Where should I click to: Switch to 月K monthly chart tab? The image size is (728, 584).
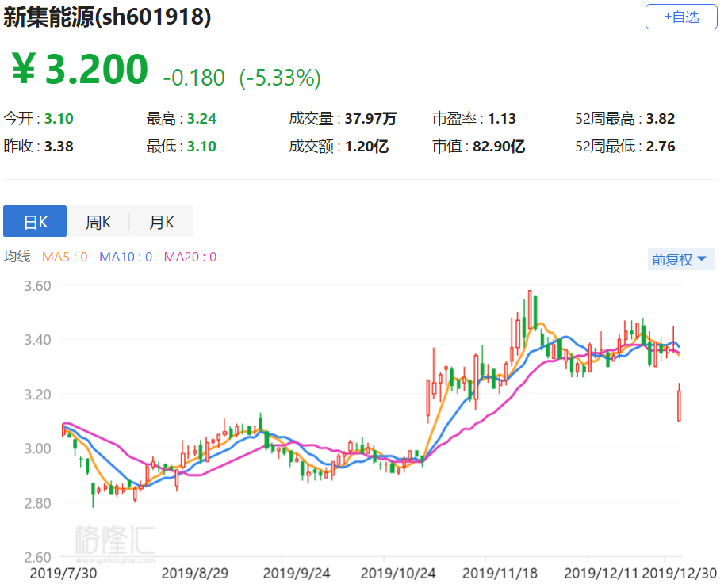point(162,221)
